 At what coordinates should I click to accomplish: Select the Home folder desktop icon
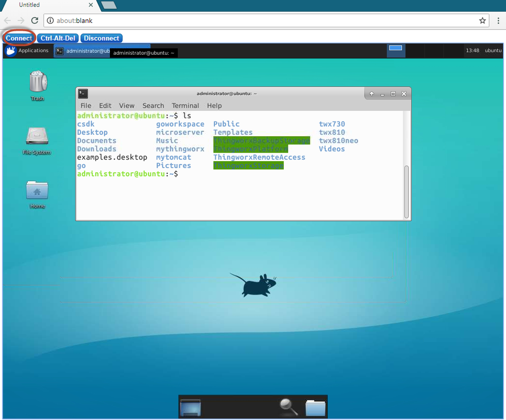point(37,194)
